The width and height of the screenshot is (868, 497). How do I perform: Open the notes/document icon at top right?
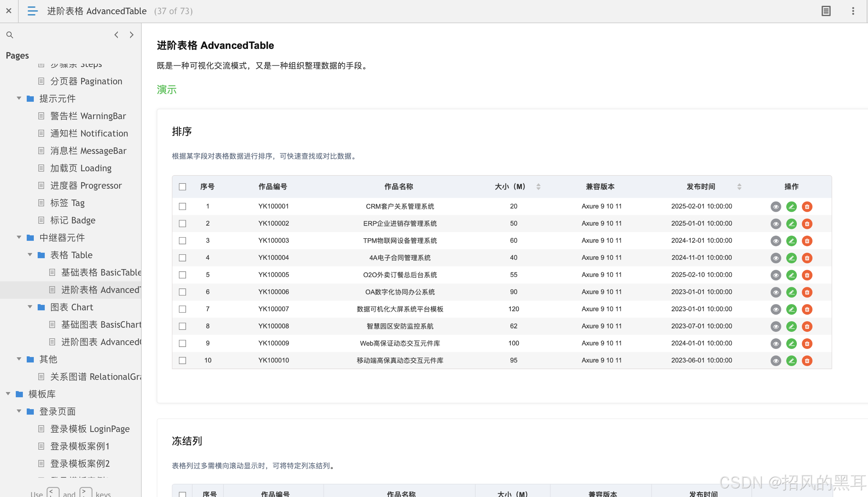click(x=826, y=11)
